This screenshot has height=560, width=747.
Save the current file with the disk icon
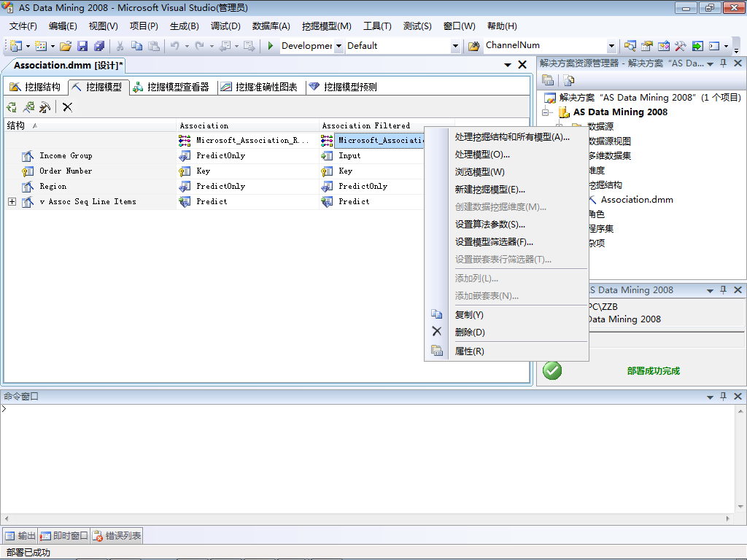[82, 46]
